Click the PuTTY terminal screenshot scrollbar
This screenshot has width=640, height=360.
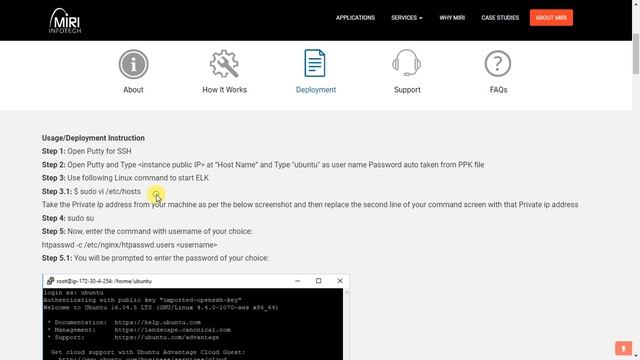[x=347, y=324]
